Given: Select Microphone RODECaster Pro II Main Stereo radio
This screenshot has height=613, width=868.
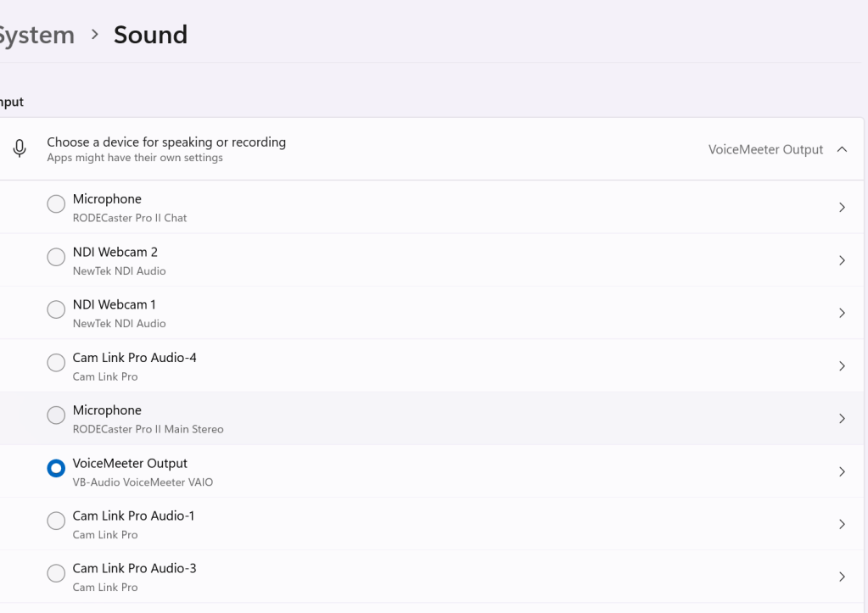Looking at the screenshot, I should (56, 415).
